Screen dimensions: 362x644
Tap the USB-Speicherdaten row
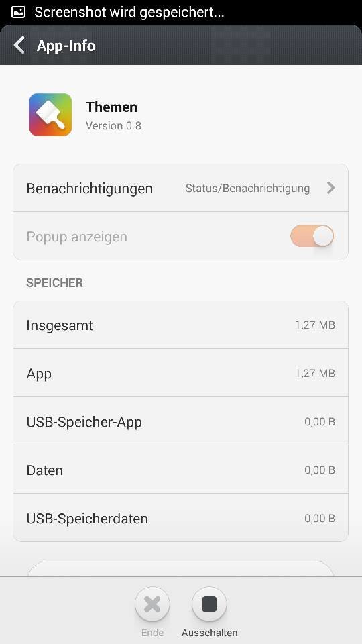(180, 518)
